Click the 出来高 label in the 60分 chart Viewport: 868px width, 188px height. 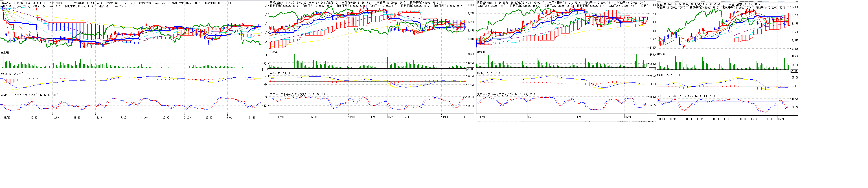pyautogui.click(x=661, y=54)
